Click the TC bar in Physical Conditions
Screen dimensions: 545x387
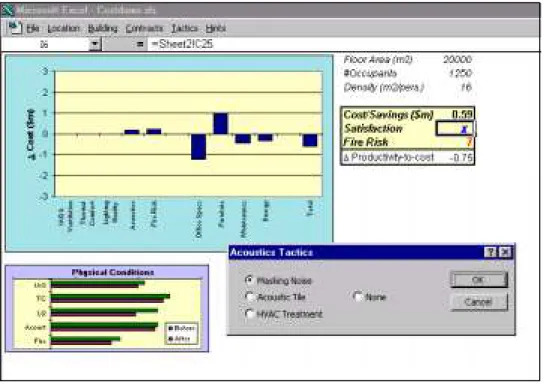pos(110,298)
